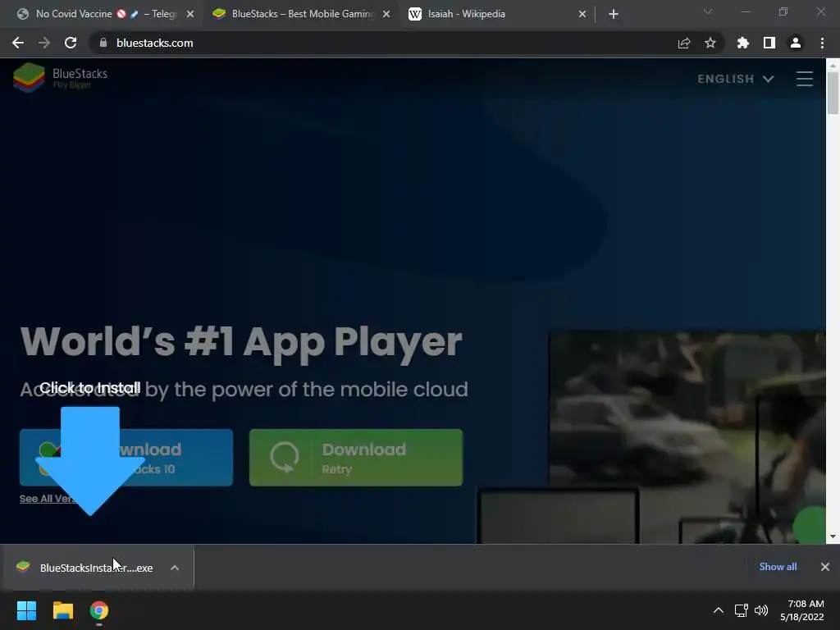Click the BlueStacks logo
840x630 pixels.
pos(60,77)
